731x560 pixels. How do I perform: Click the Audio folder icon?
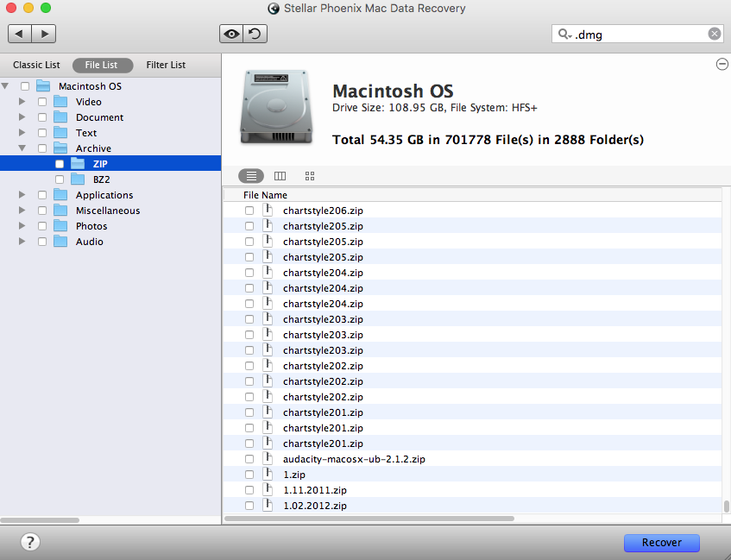coord(60,242)
